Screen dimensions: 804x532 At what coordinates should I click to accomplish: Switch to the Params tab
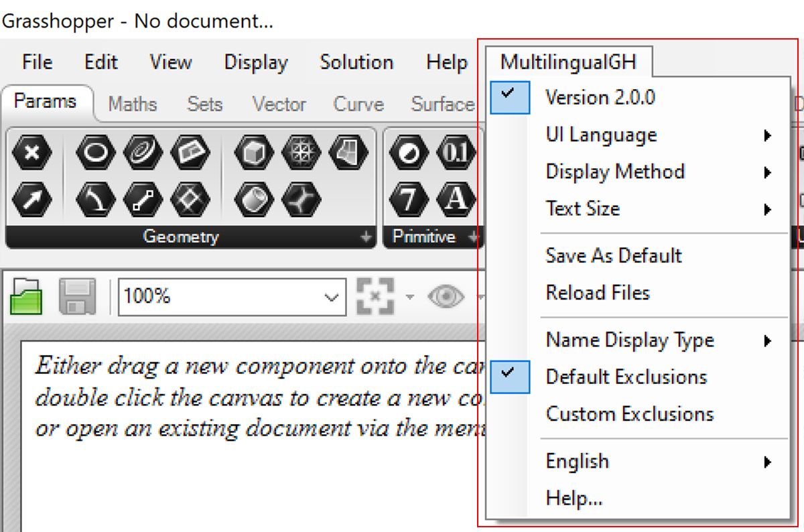click(x=46, y=103)
